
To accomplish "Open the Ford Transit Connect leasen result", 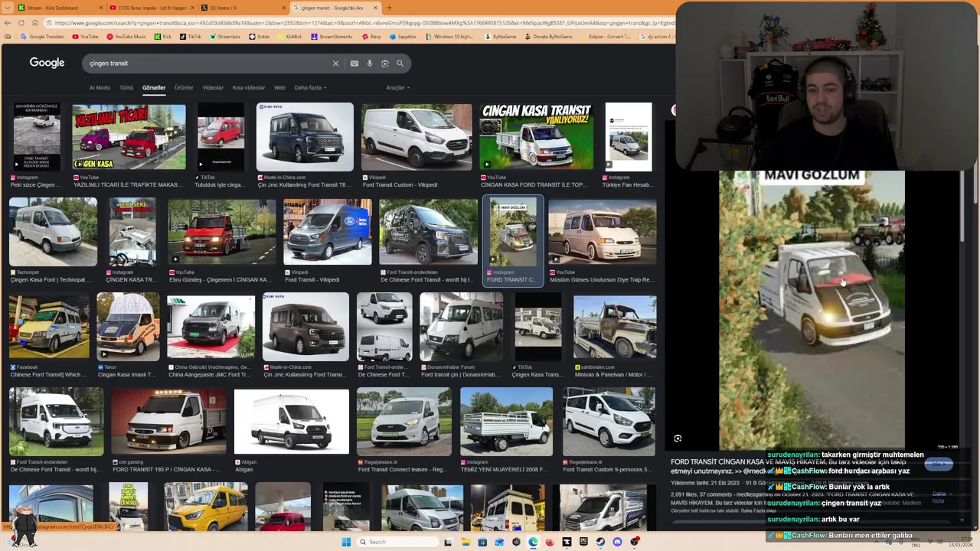I will point(404,422).
